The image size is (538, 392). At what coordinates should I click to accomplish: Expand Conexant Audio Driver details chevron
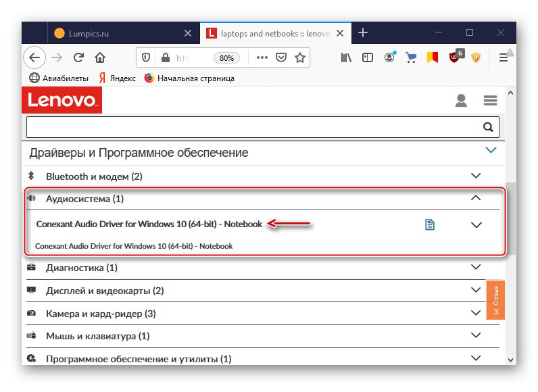point(476,225)
